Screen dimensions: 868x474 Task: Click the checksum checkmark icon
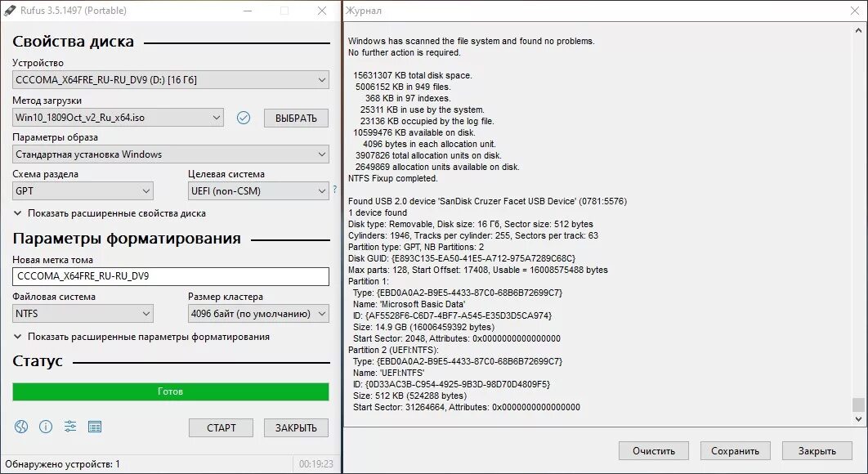click(244, 118)
